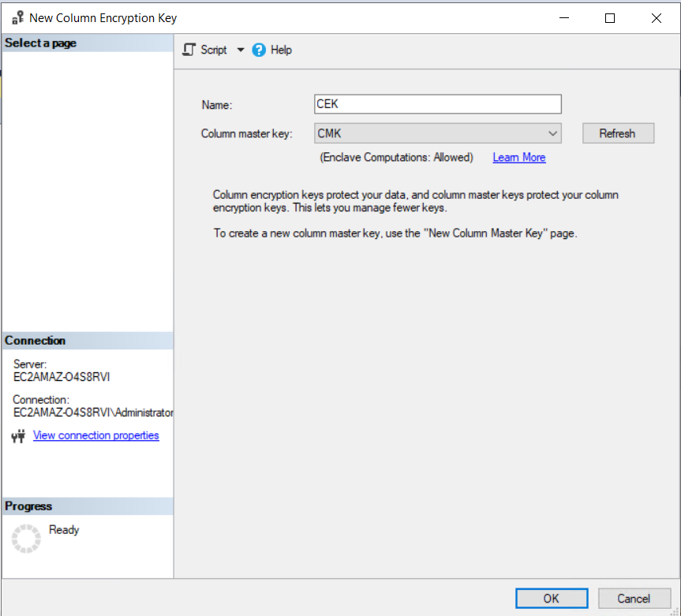The image size is (681, 616).
Task: Click the OK button
Action: [x=551, y=598]
